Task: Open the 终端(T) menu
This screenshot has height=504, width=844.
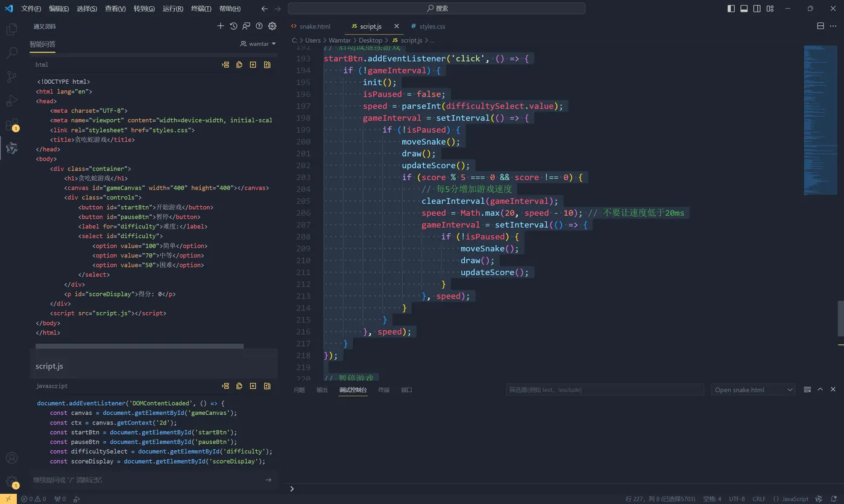Action: tap(201, 8)
